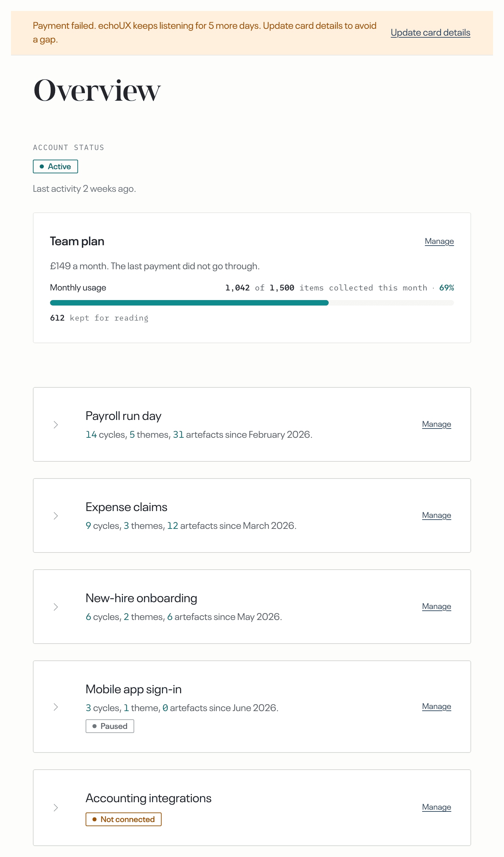Image resolution: width=504 pixels, height=857 pixels.
Task: Click '9 cycles, 3 themes, 12 artefacts' summary
Action: pos(191,526)
